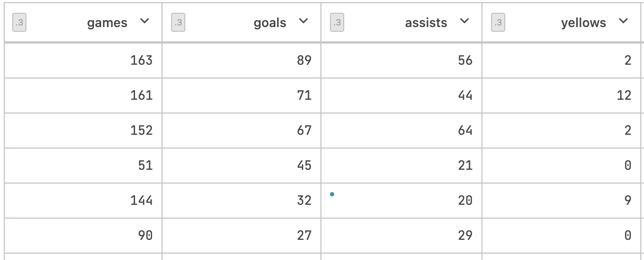Expand the goals column options chevron

click(303, 22)
